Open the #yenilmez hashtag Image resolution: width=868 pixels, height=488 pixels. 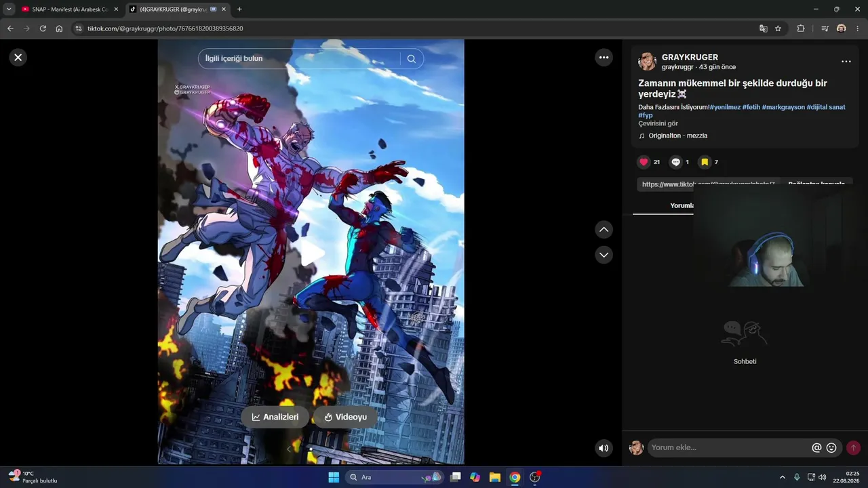pyautogui.click(x=725, y=107)
